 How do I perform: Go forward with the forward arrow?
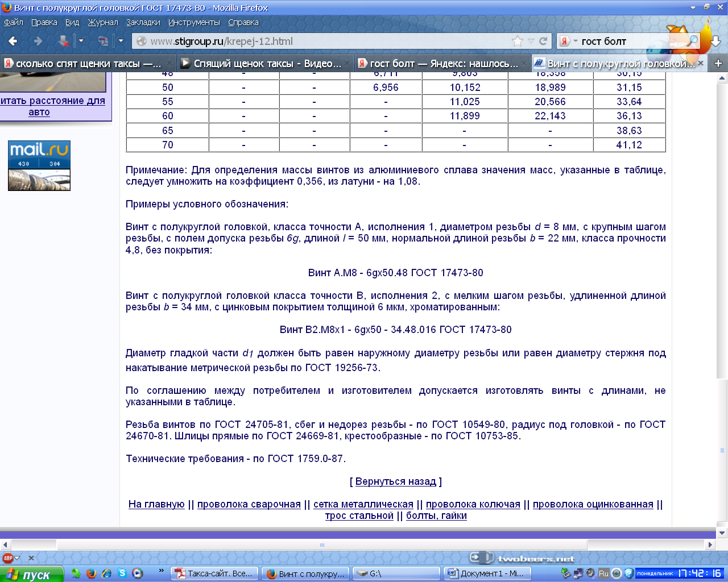(x=38, y=41)
